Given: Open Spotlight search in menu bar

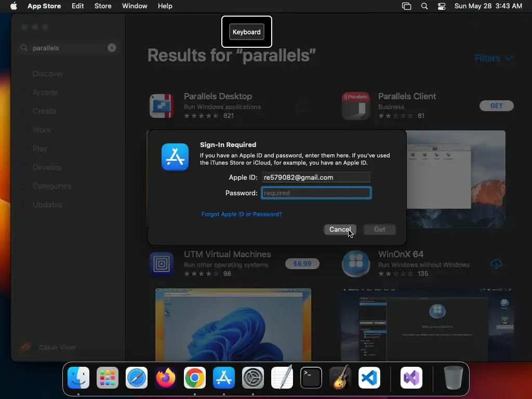Looking at the screenshot, I should tap(424, 6).
